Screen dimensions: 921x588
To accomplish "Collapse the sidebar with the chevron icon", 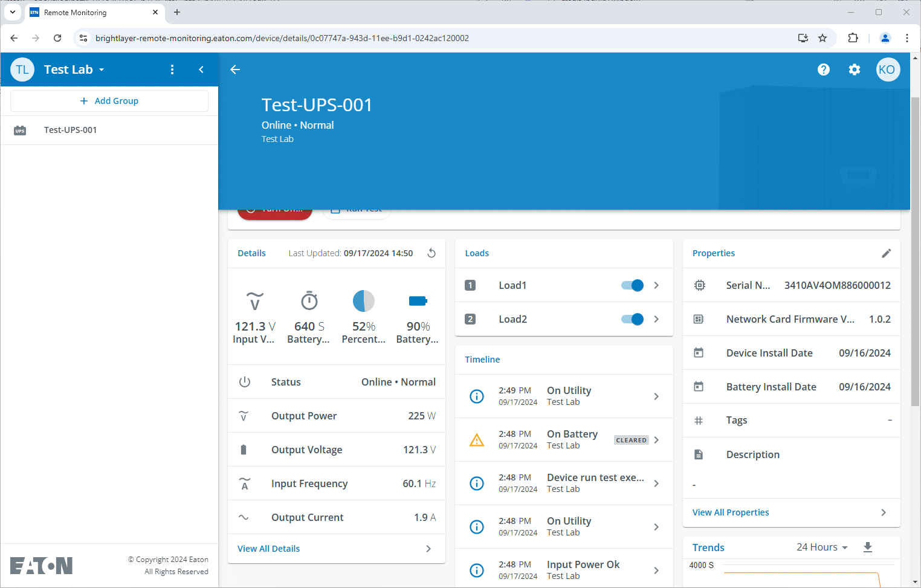I will click(x=201, y=69).
